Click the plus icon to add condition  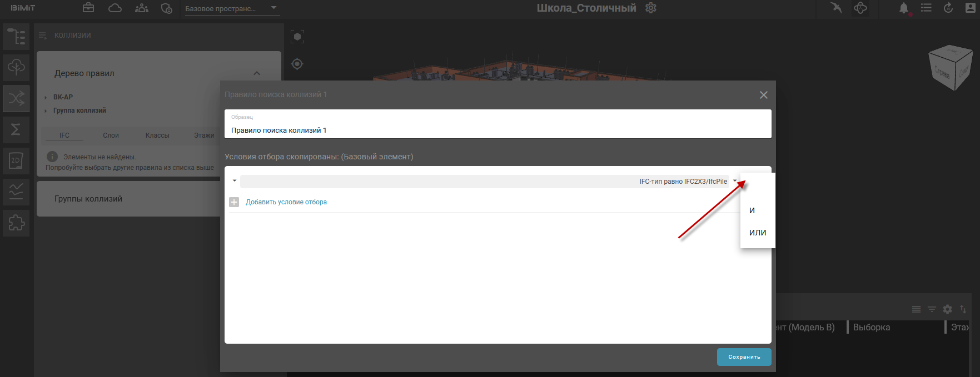pyautogui.click(x=234, y=202)
